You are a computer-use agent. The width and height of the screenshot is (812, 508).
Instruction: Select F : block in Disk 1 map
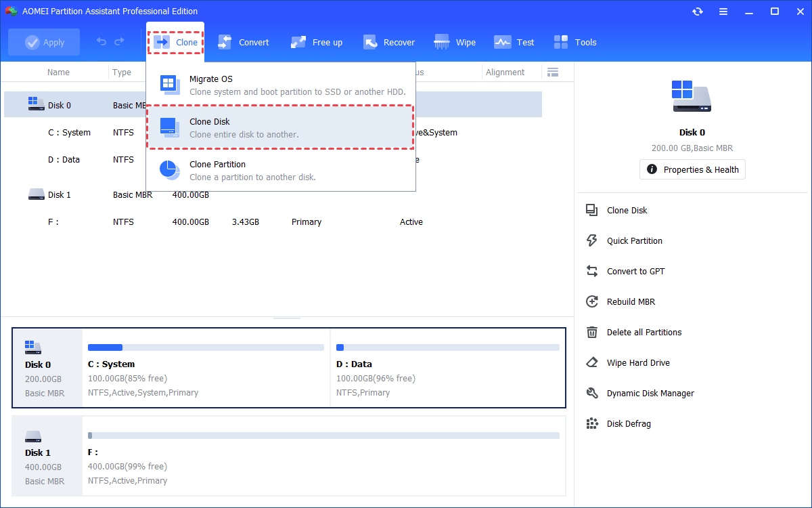click(323, 455)
